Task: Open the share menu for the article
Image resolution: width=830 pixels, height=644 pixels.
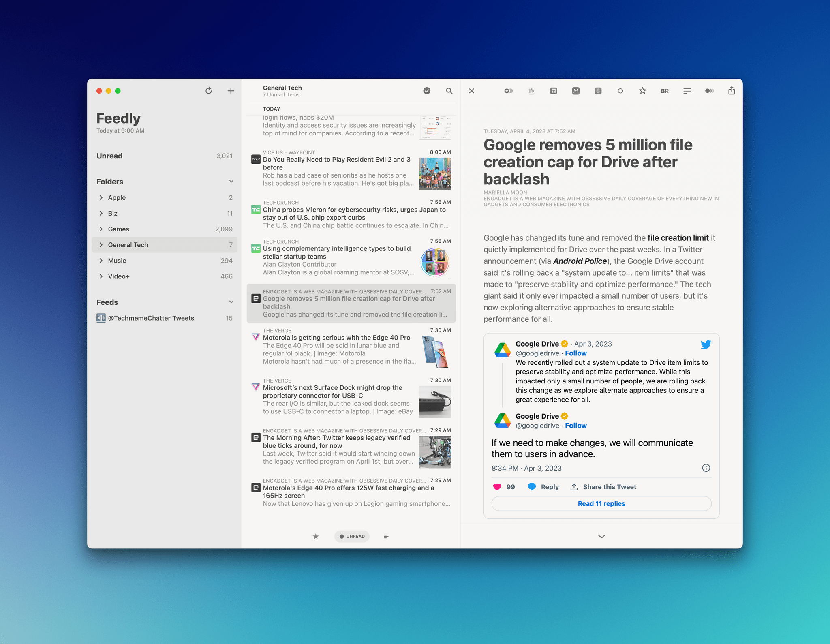Action: (732, 90)
